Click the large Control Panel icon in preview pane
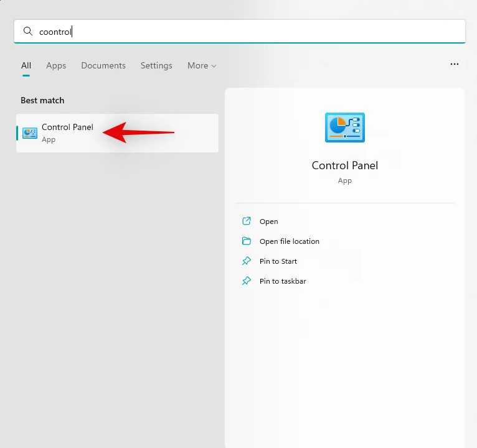The height and width of the screenshot is (448, 477). 345,128
